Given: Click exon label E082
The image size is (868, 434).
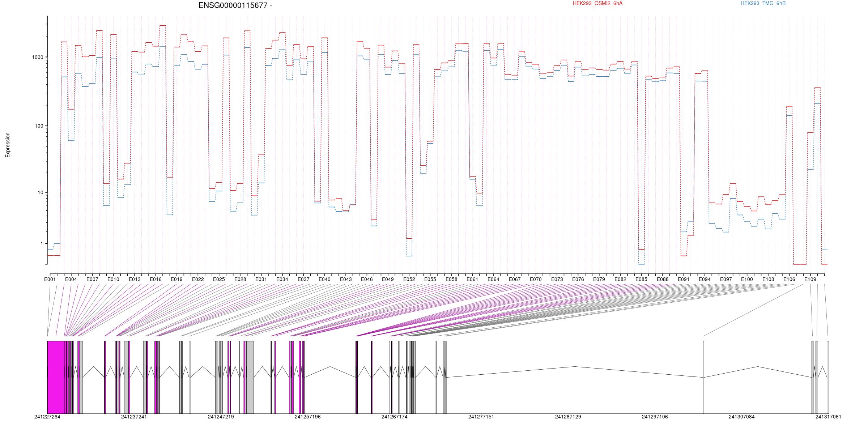Looking at the screenshot, I should click(620, 280).
